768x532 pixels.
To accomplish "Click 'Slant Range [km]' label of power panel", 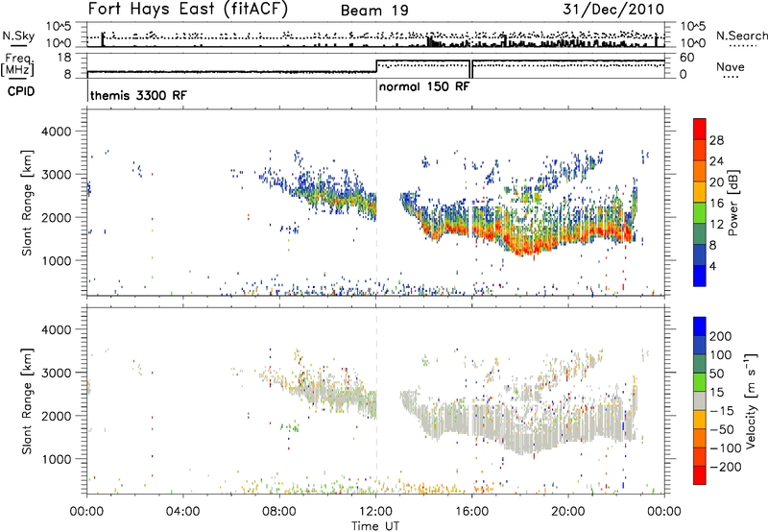I will tap(27, 203).
